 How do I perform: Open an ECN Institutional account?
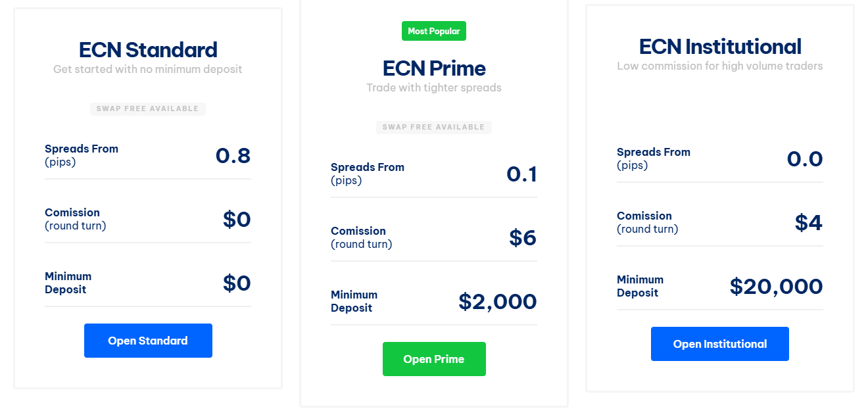click(x=720, y=344)
